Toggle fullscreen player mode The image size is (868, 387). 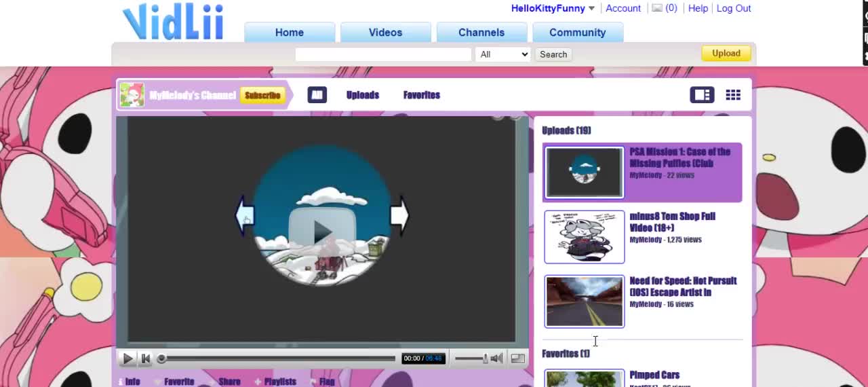517,358
